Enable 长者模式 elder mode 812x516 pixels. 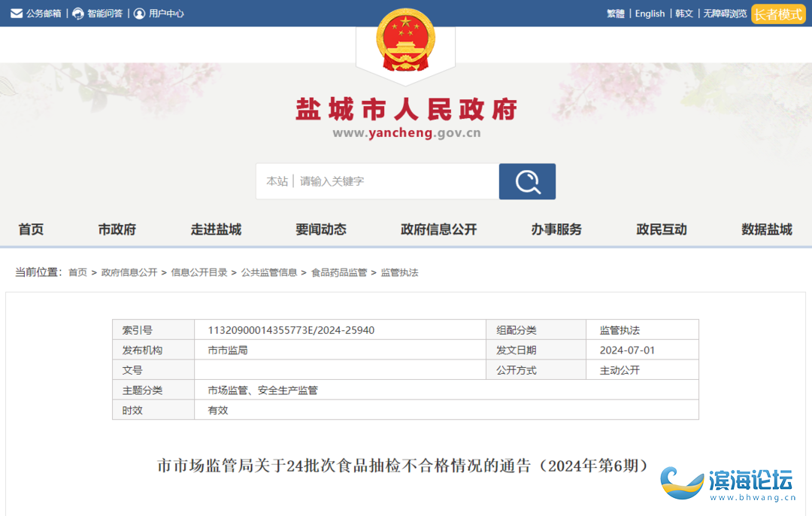[x=778, y=14]
